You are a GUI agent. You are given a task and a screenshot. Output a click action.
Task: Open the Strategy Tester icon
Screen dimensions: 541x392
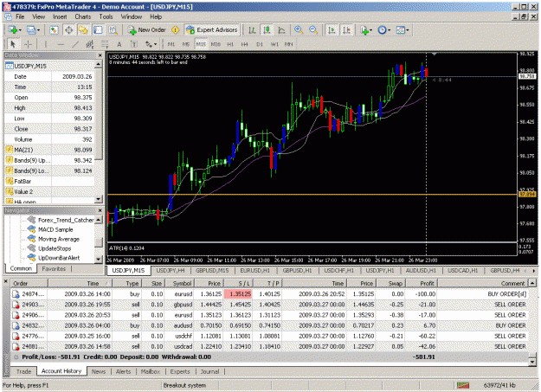113,30
